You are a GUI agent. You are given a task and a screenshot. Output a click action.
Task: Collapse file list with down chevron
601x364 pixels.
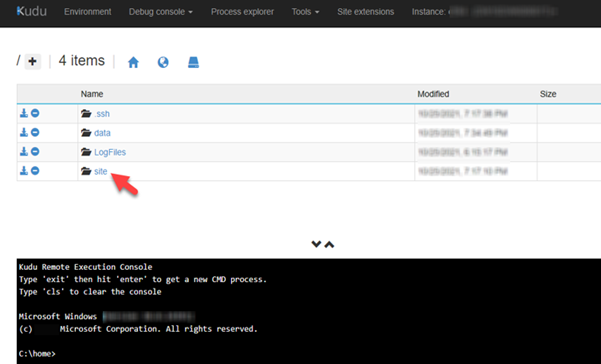316,244
